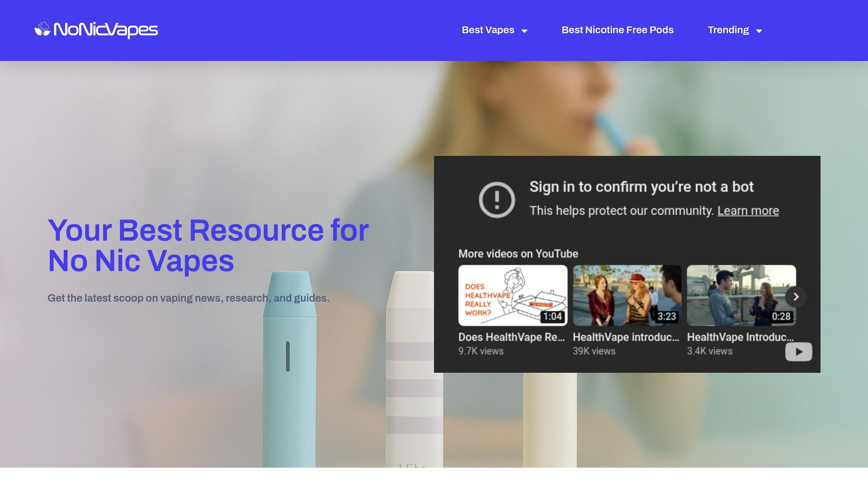Screen dimensions: 868x488
Task: Open the 'Does HealthVape Really Work?' thumbnail
Action: pos(513,295)
